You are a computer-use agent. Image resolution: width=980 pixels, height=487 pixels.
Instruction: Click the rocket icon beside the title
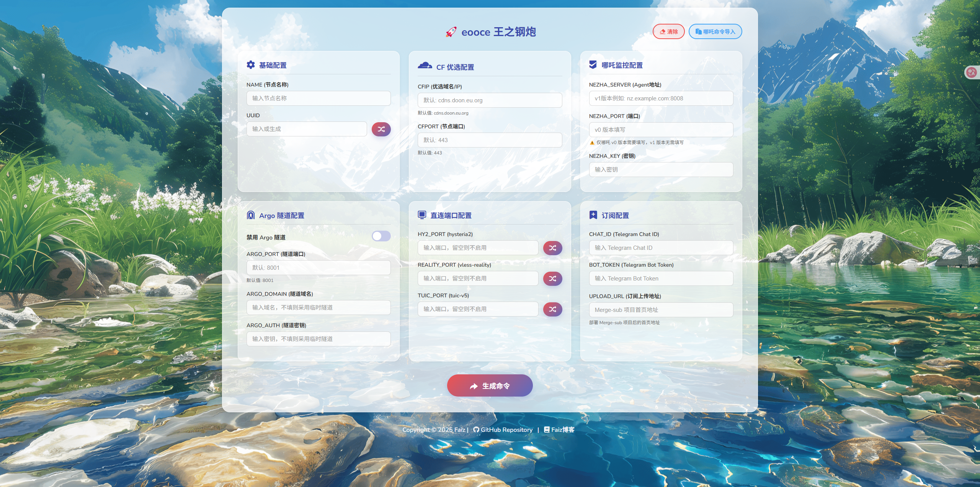[451, 32]
